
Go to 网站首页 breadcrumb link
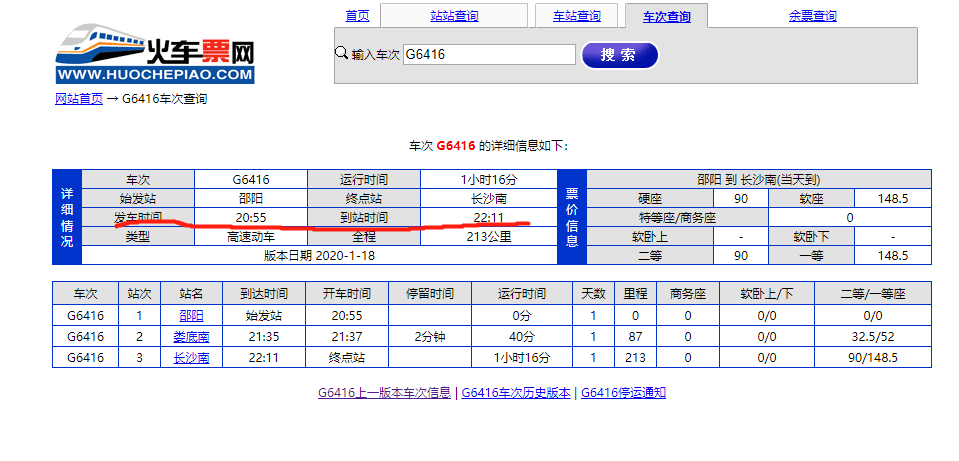click(x=79, y=98)
